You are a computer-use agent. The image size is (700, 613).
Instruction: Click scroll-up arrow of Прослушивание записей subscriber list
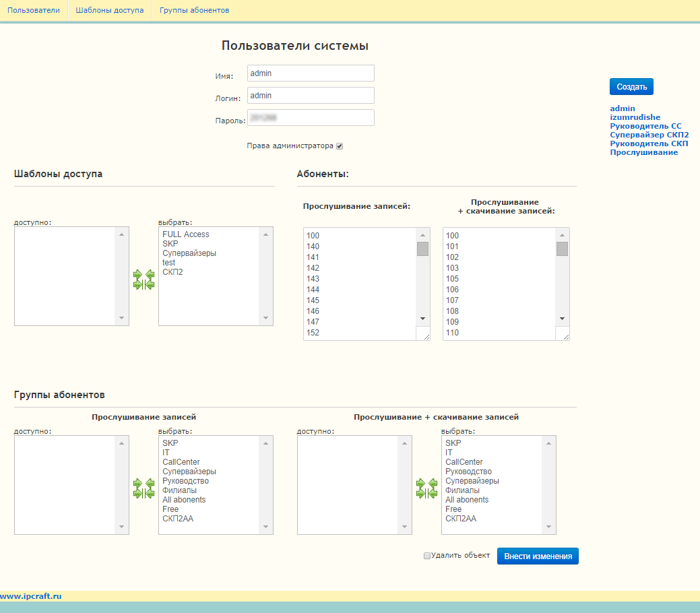tap(422, 235)
